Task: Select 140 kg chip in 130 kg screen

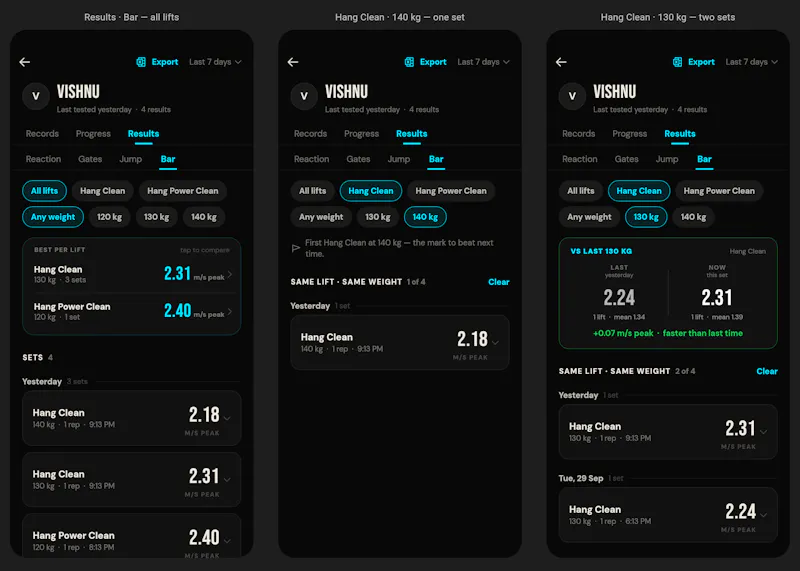Action: tap(693, 217)
